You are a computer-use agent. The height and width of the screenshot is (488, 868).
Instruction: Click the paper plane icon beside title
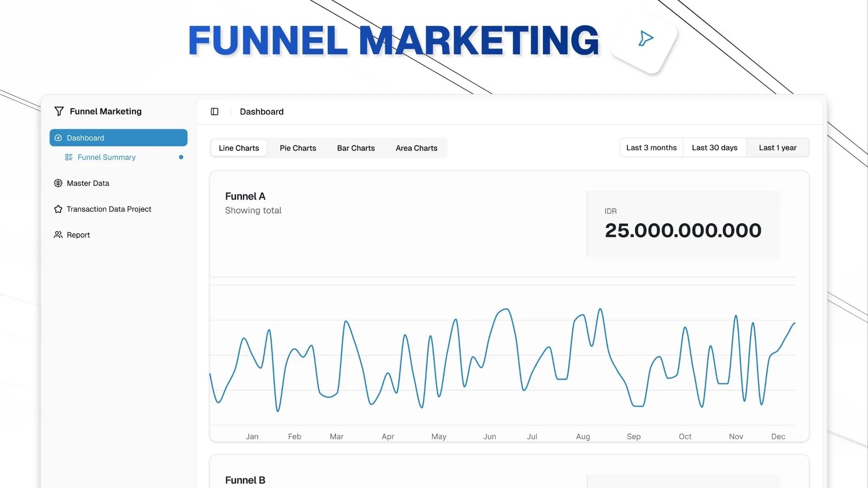point(645,38)
